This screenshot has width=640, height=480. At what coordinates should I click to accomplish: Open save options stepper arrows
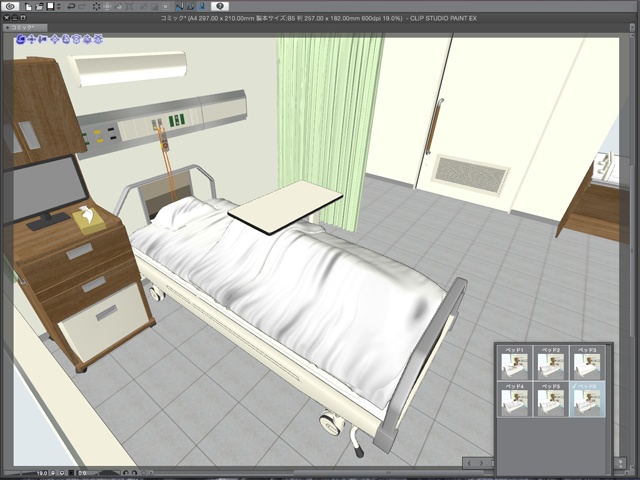59,7
